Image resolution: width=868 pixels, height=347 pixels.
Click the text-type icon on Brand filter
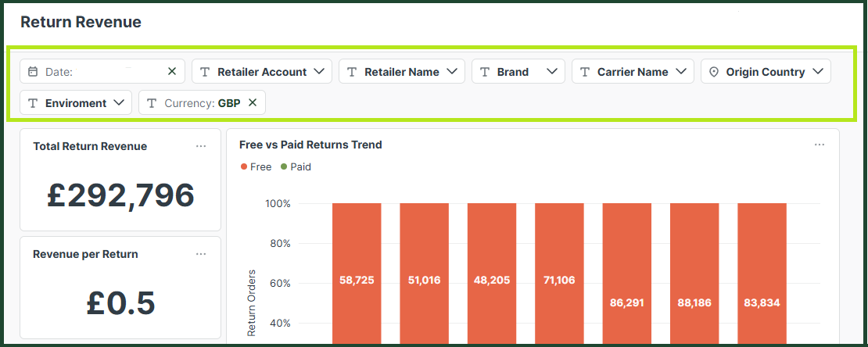click(x=484, y=72)
